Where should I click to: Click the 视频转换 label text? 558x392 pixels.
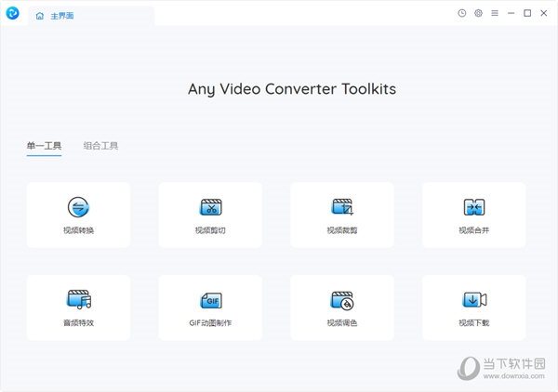click(78, 230)
